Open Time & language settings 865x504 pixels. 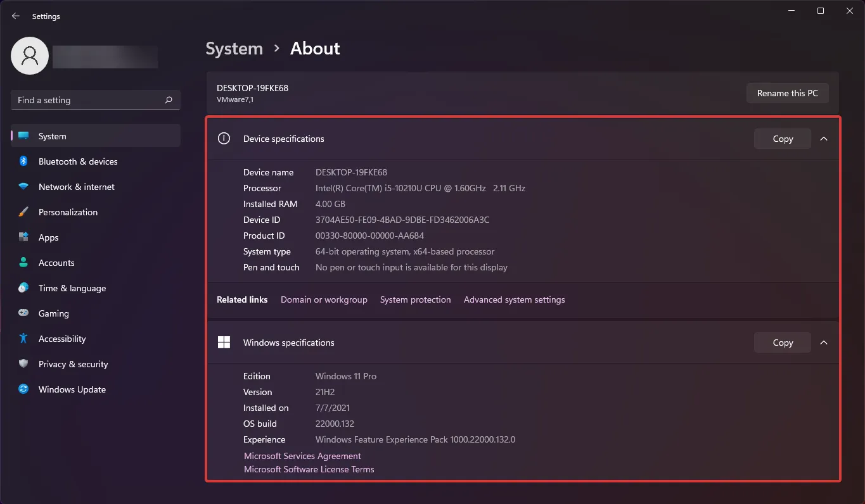tap(72, 288)
